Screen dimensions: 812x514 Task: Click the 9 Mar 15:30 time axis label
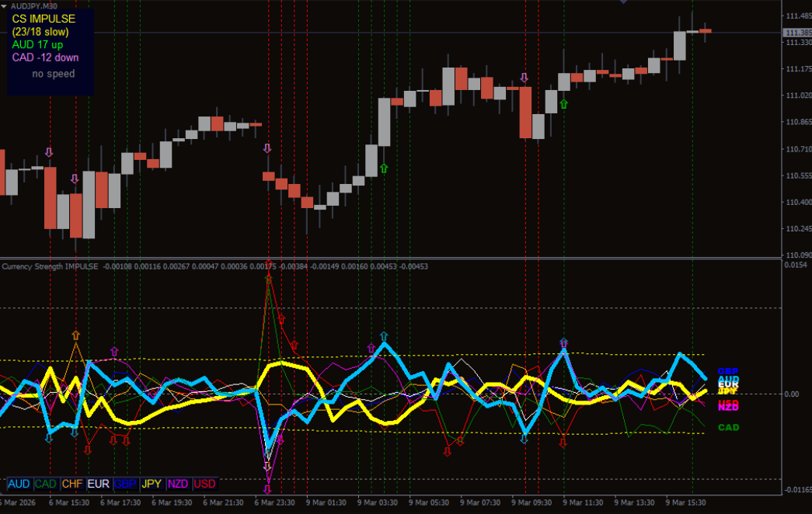tap(685, 502)
